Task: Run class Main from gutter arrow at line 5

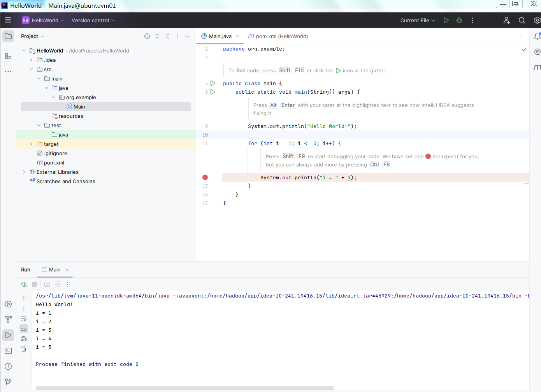Action: pos(213,83)
